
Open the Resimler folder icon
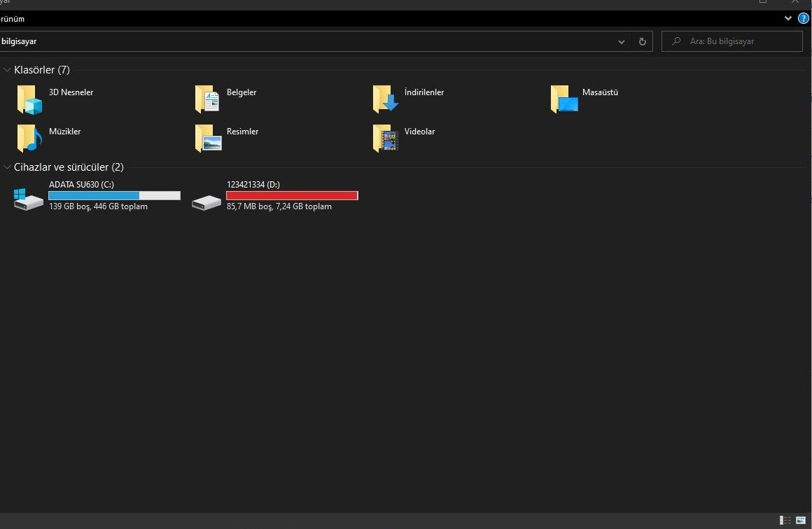click(x=208, y=139)
